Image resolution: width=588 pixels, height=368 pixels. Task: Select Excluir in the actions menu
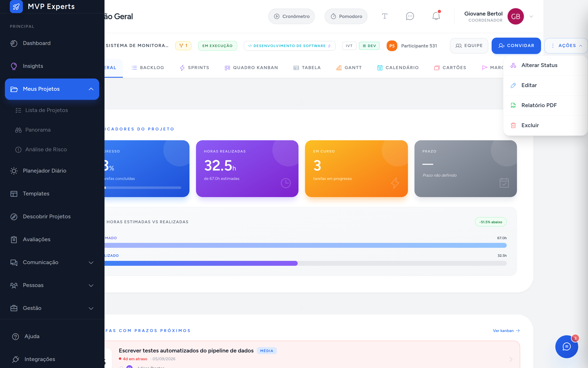(x=546, y=125)
